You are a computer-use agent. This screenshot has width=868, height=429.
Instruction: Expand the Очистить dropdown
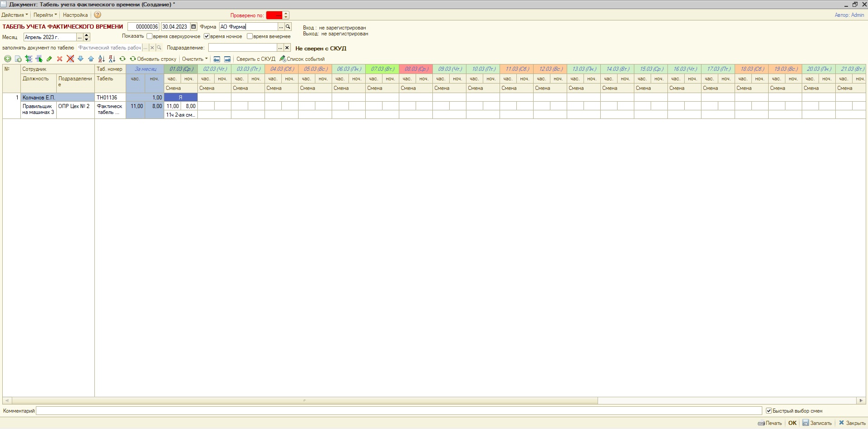tap(195, 59)
